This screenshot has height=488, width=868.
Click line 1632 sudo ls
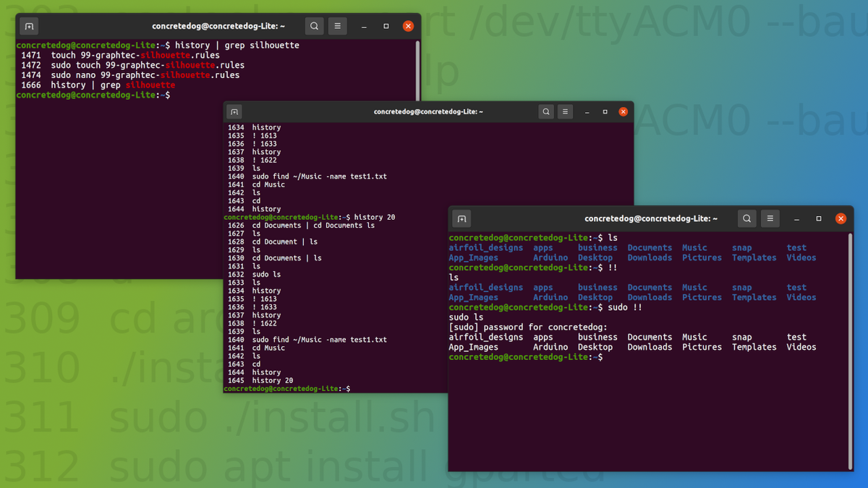tap(254, 275)
